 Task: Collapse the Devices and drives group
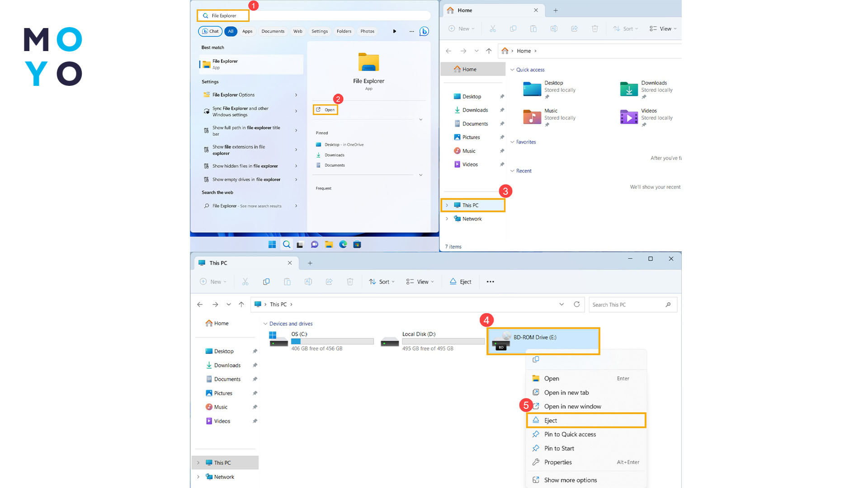265,324
